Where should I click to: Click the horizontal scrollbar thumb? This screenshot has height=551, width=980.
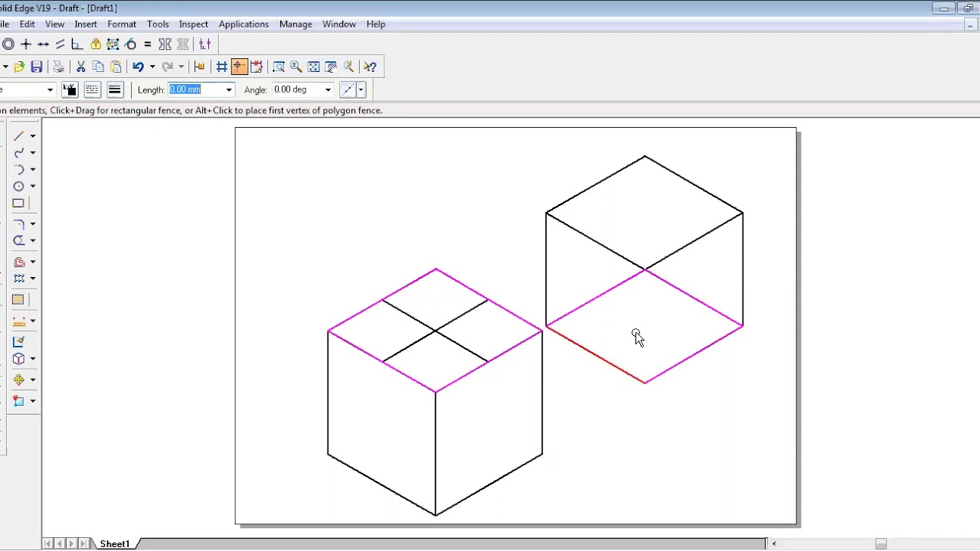pyautogui.click(x=880, y=544)
